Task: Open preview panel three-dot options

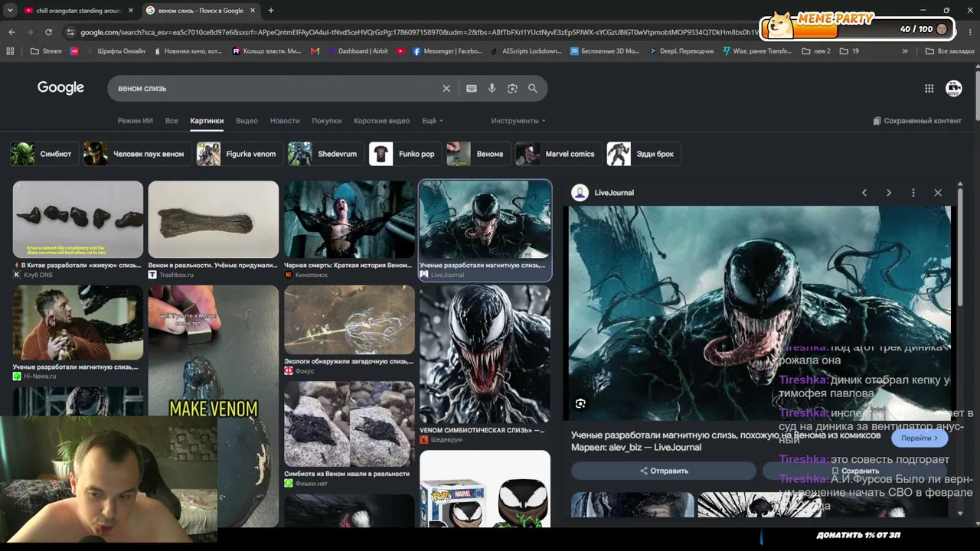Action: coord(913,193)
